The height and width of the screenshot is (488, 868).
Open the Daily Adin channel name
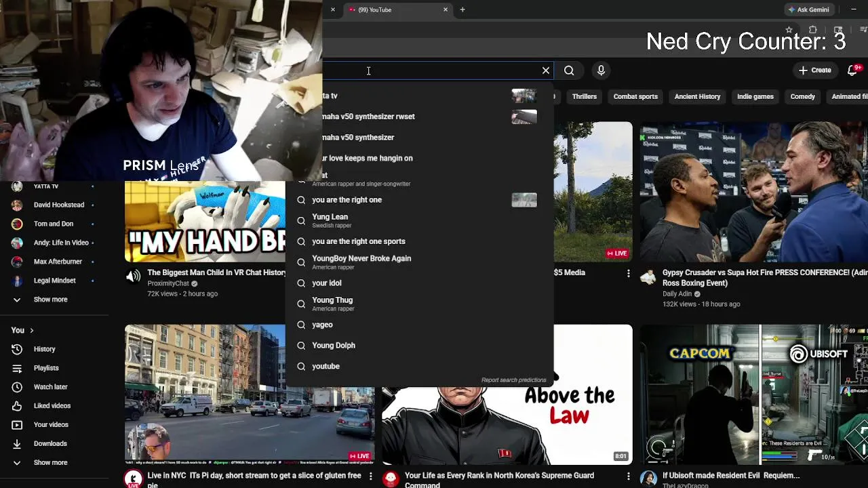[x=677, y=294]
